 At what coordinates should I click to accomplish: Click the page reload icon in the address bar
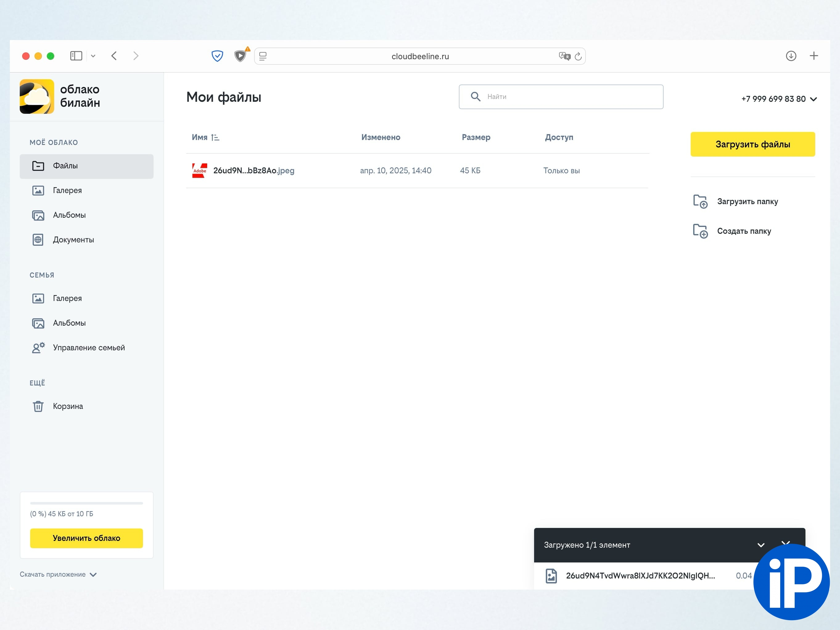pyautogui.click(x=578, y=56)
